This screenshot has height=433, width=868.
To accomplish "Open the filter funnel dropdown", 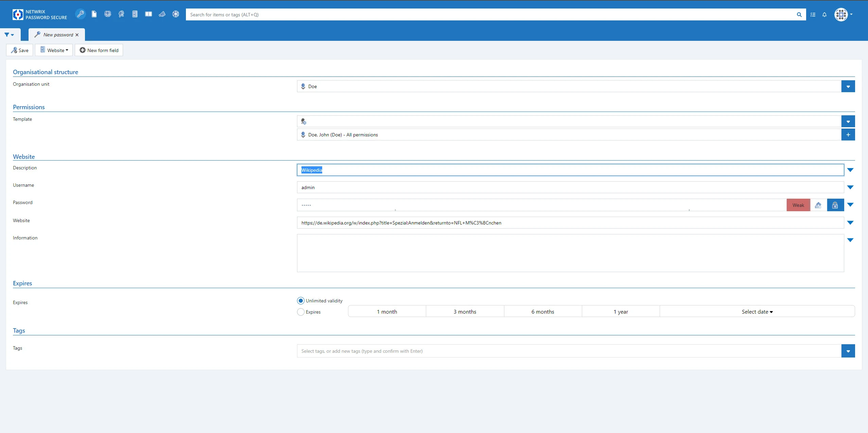I will (10, 35).
